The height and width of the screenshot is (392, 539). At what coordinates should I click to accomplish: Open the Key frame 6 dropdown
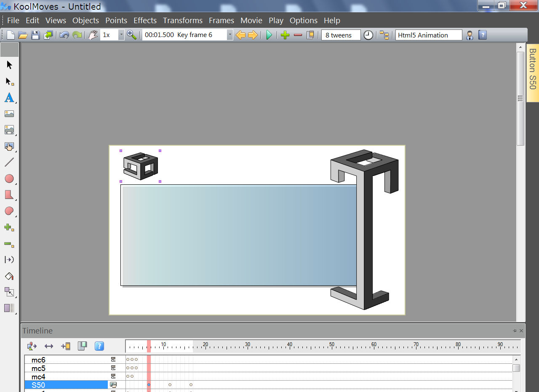point(230,35)
